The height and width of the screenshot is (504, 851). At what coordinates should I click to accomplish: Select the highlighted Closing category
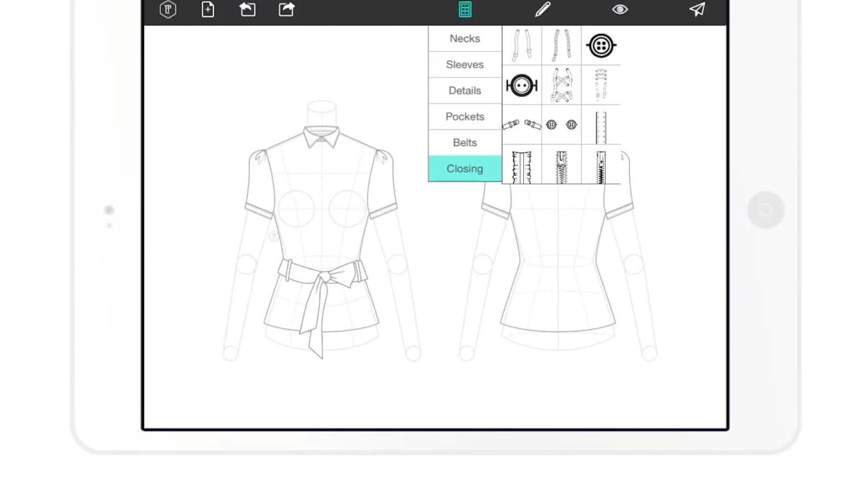tap(465, 169)
